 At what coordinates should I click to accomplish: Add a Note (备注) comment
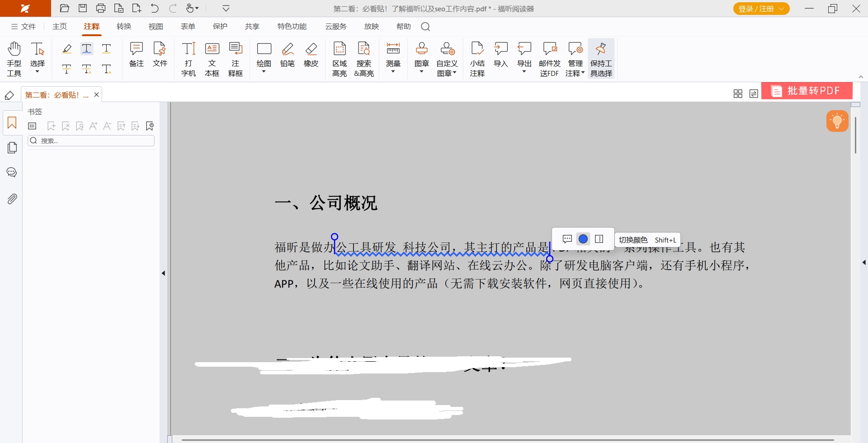pyautogui.click(x=136, y=55)
